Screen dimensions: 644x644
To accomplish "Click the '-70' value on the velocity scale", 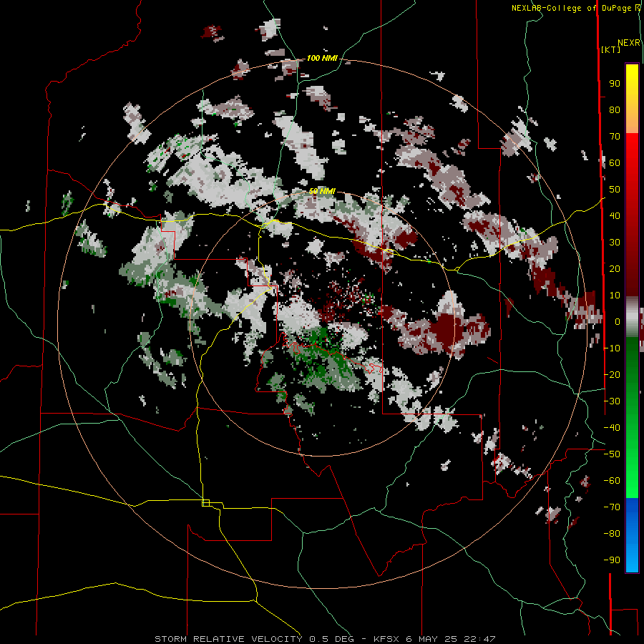I will (x=612, y=507).
